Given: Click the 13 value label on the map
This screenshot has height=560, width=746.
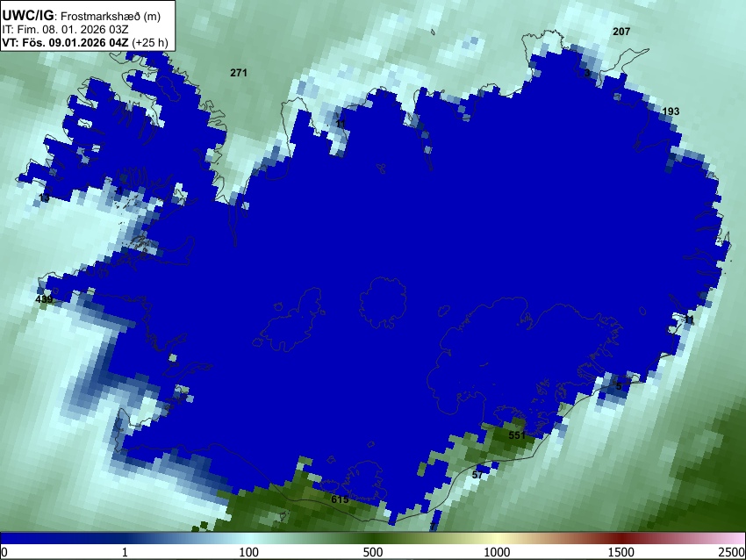Looking at the screenshot, I should click(44, 197).
